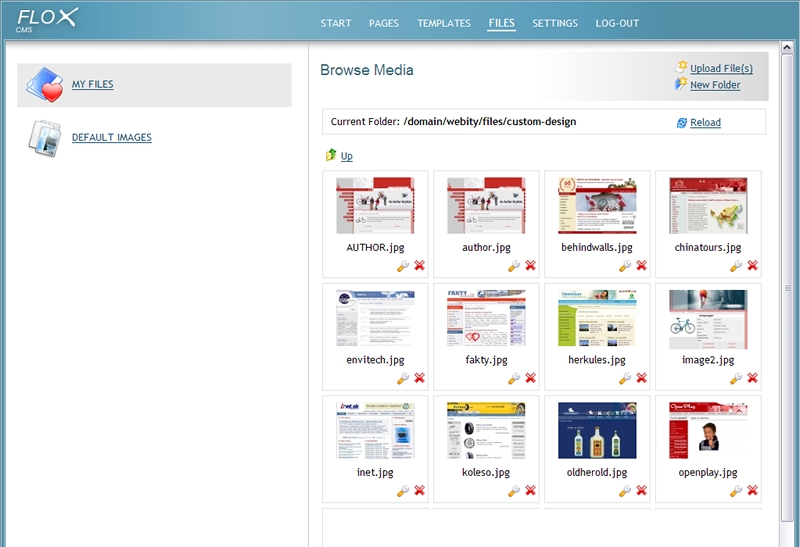Click LOG-OUT in the top menu
This screenshot has width=800, height=547.
click(617, 23)
